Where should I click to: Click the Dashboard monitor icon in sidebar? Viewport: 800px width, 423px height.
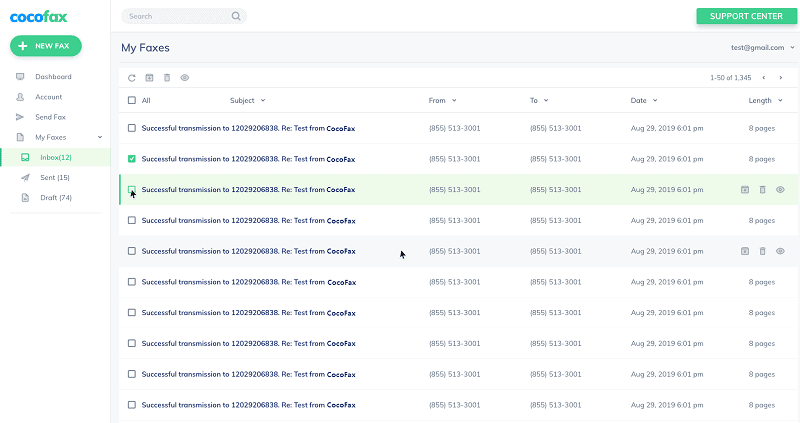(x=20, y=77)
